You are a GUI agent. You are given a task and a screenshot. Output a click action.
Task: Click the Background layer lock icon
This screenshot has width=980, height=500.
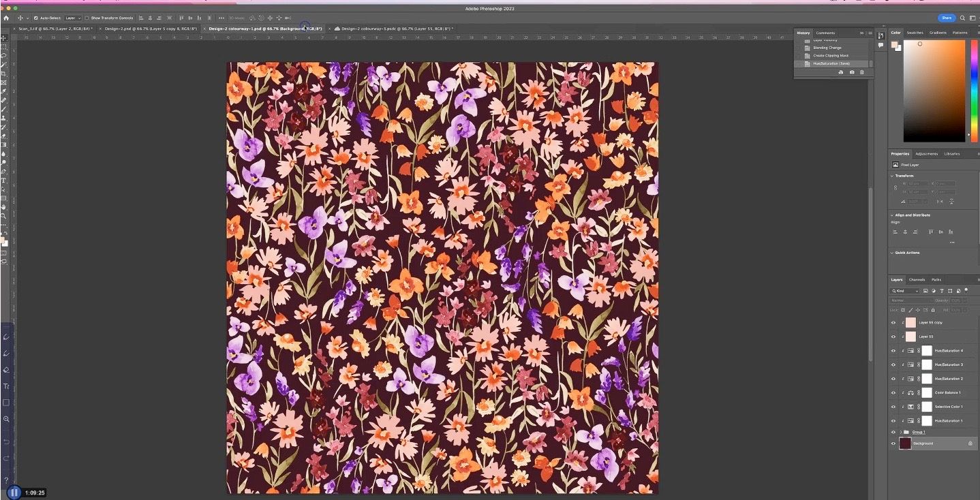pos(970,443)
